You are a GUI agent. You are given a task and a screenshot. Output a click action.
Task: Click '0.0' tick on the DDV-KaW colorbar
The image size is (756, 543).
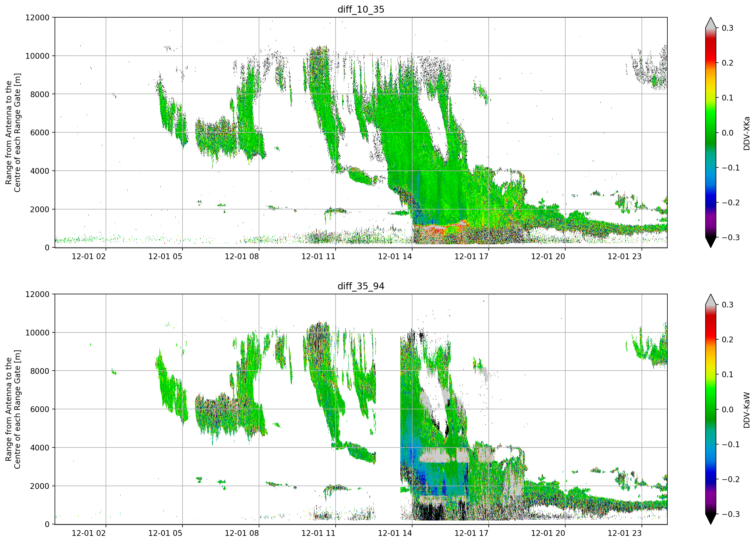(x=728, y=409)
